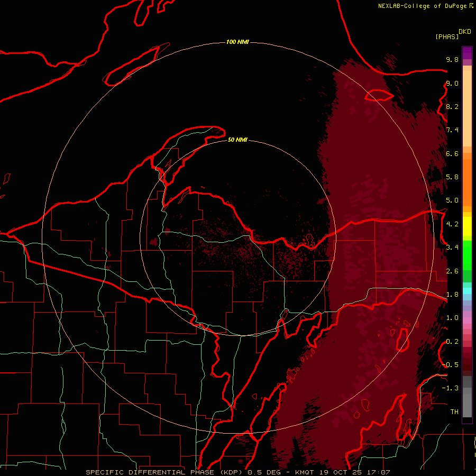Click the 5.8 value on the color scale
The image size is (476, 476).
click(452, 177)
